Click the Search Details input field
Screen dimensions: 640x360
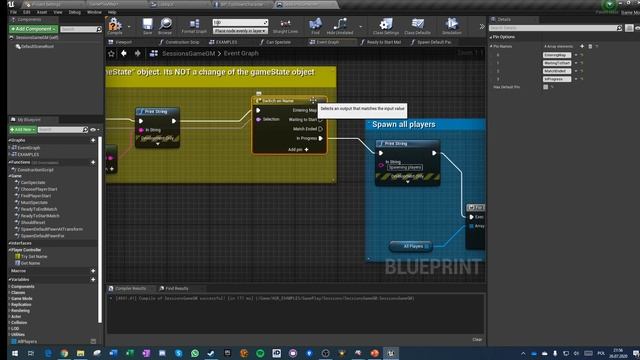click(556, 28)
